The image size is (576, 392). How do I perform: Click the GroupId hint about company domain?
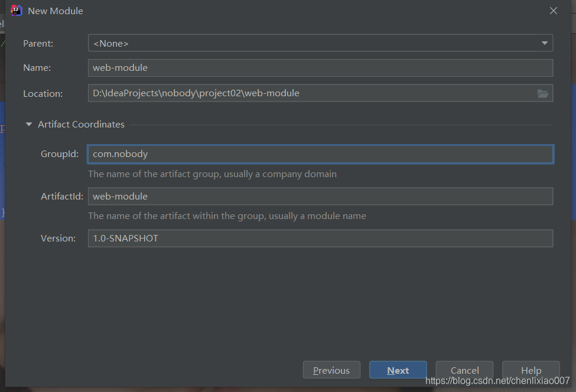tap(212, 174)
